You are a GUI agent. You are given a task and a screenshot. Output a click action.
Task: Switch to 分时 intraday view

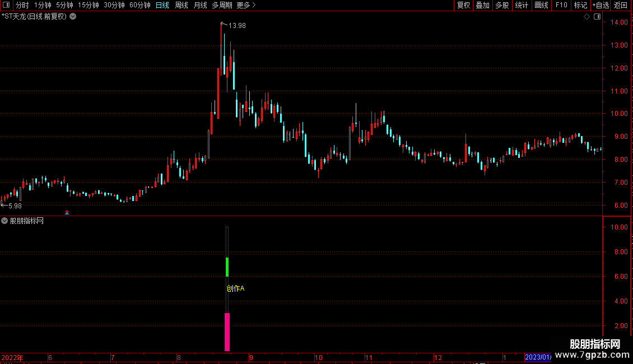pyautogui.click(x=22, y=5)
